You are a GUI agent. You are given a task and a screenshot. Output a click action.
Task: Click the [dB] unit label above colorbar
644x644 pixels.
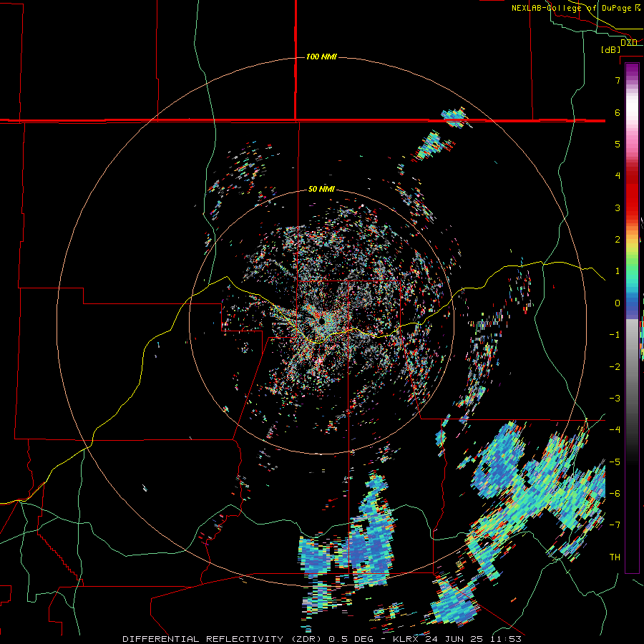pyautogui.click(x=611, y=49)
